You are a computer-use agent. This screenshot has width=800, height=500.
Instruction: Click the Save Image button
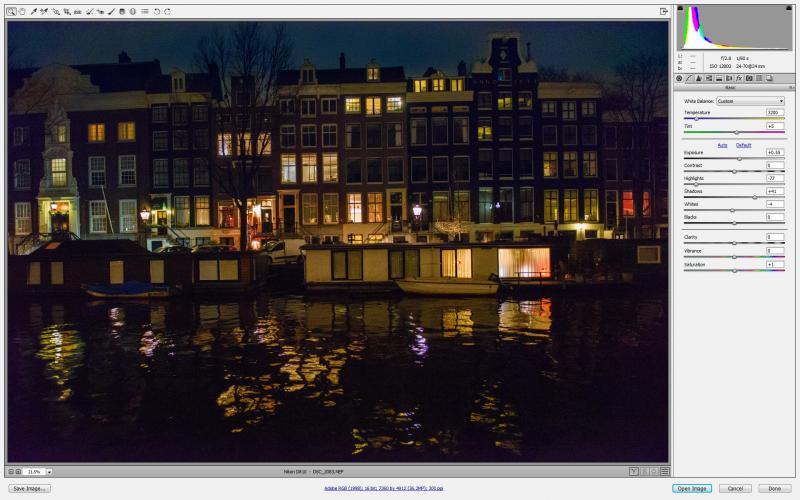29,489
